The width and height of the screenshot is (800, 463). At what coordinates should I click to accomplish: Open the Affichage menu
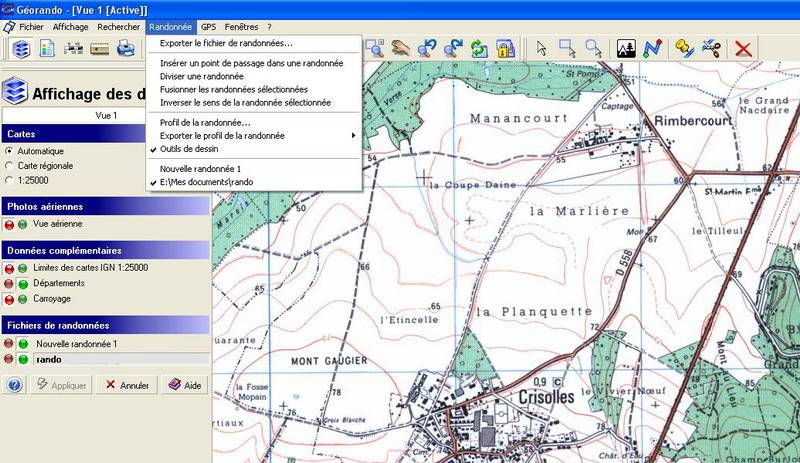[70, 27]
